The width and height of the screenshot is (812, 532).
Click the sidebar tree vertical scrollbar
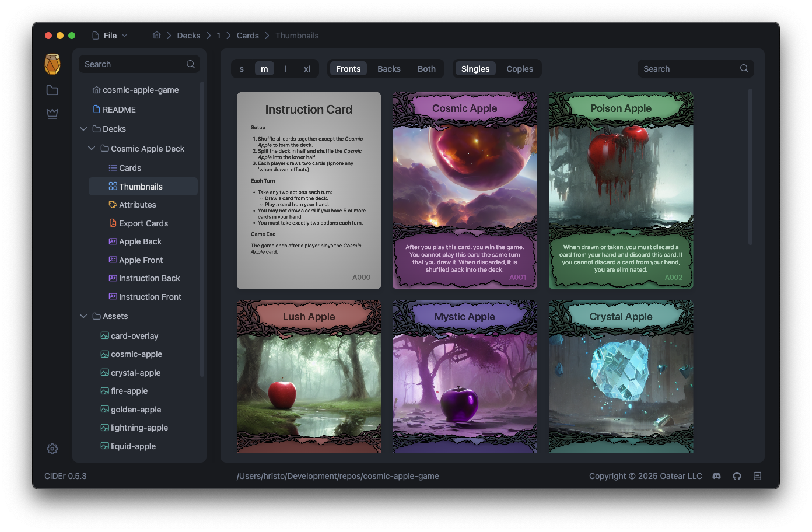pyautogui.click(x=202, y=229)
